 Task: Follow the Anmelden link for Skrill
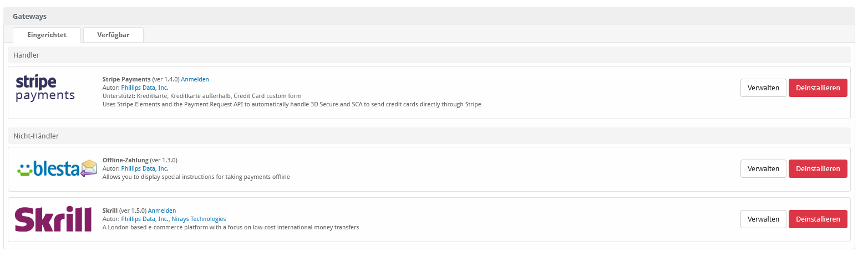(162, 211)
